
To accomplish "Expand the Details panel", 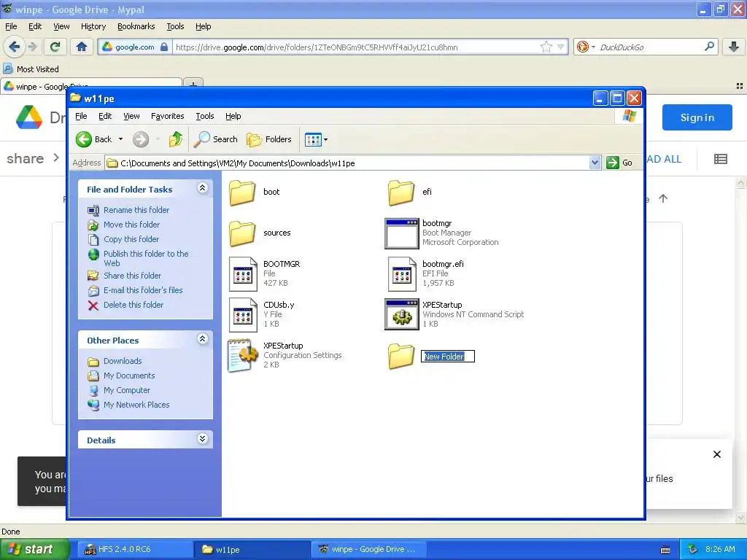I will coord(203,438).
